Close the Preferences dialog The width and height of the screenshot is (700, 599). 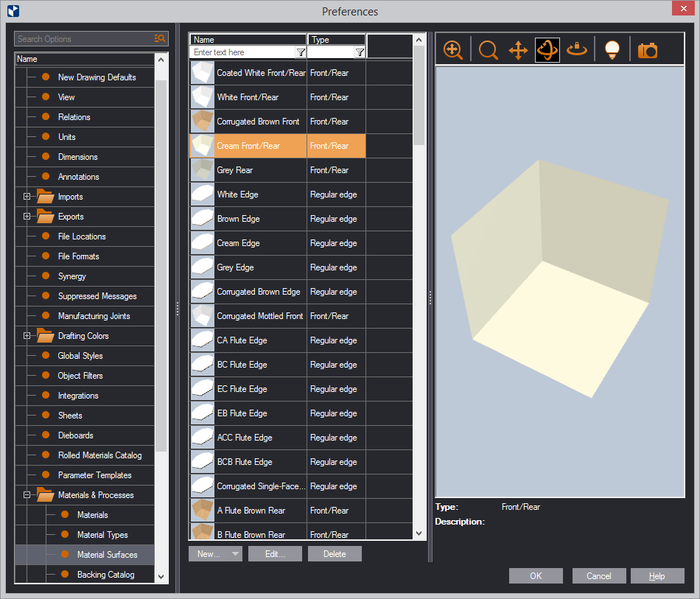[x=684, y=8]
